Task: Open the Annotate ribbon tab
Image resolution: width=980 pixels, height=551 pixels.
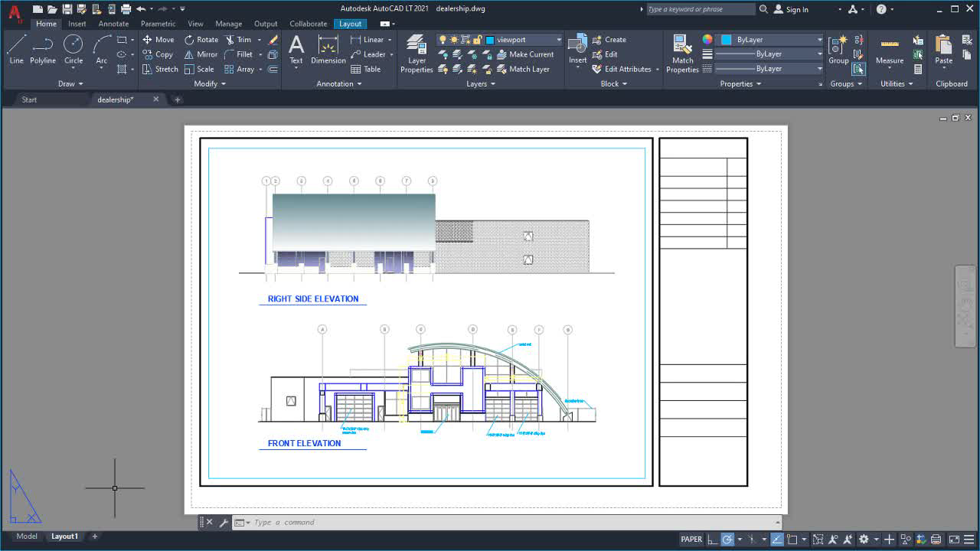Action: pos(113,24)
